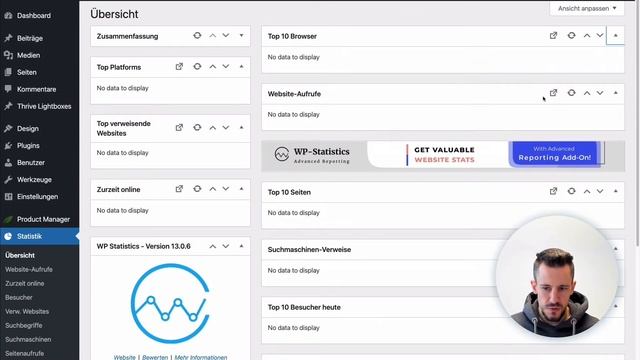Collapse the Website-Aufrufe panel

[x=616, y=93]
